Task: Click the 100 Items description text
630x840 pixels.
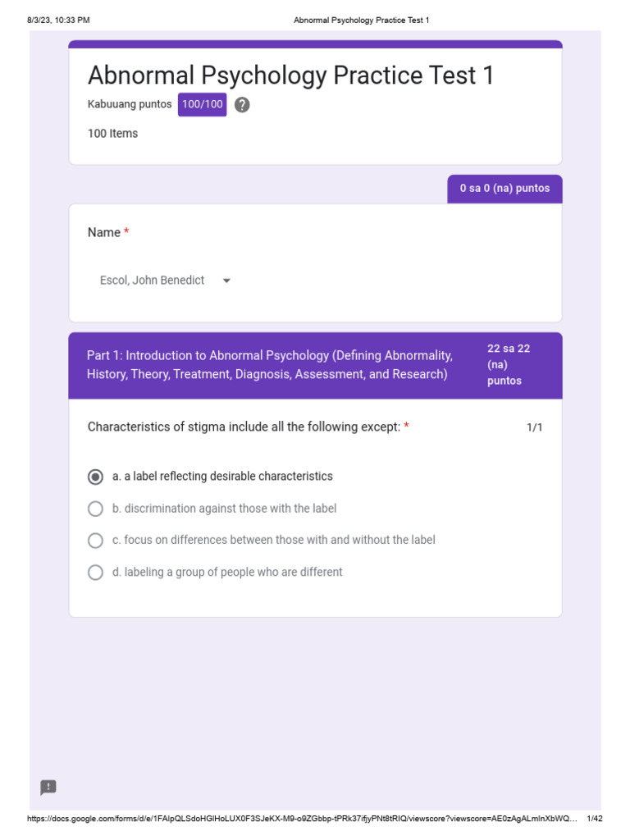Action: pyautogui.click(x=113, y=134)
